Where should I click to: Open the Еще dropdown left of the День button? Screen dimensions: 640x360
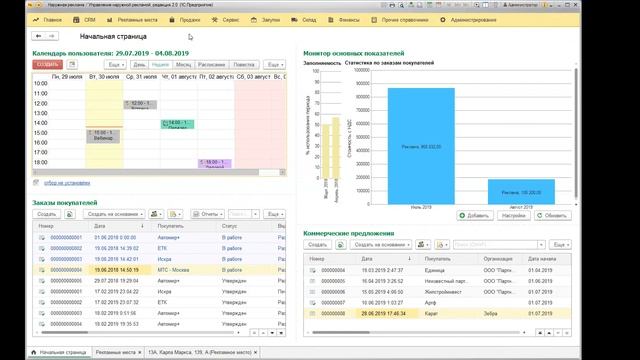click(116, 64)
